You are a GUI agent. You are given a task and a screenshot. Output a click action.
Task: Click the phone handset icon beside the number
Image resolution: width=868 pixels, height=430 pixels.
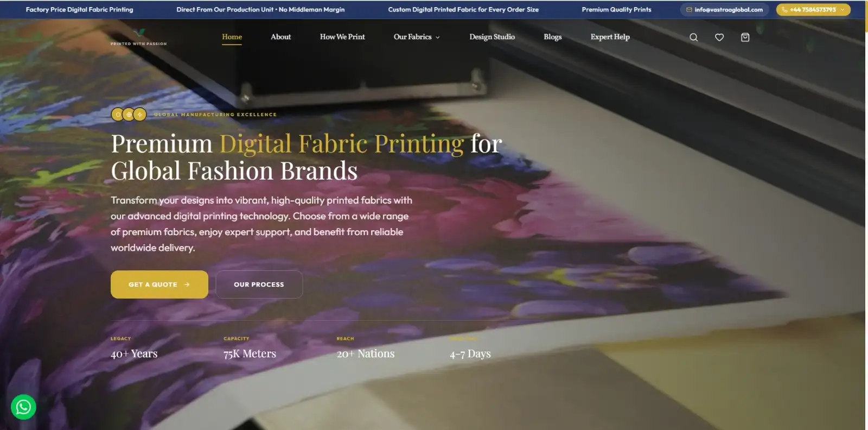click(x=784, y=10)
